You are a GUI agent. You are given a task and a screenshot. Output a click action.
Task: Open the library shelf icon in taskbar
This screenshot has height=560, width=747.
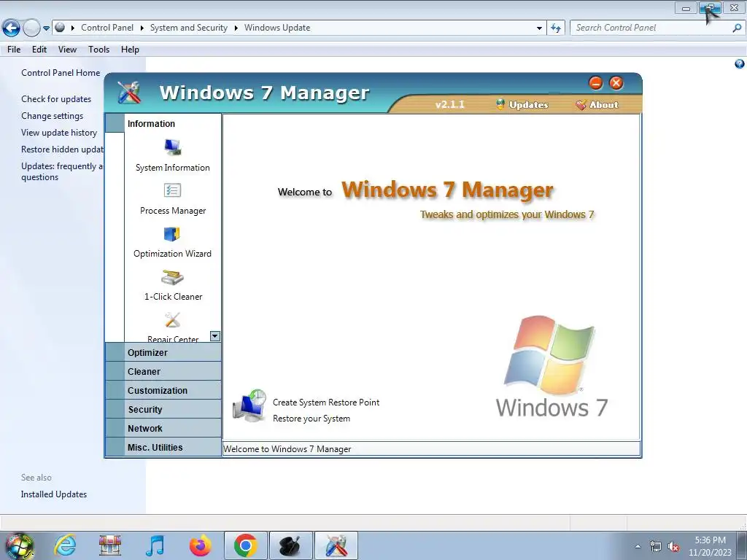(x=110, y=545)
